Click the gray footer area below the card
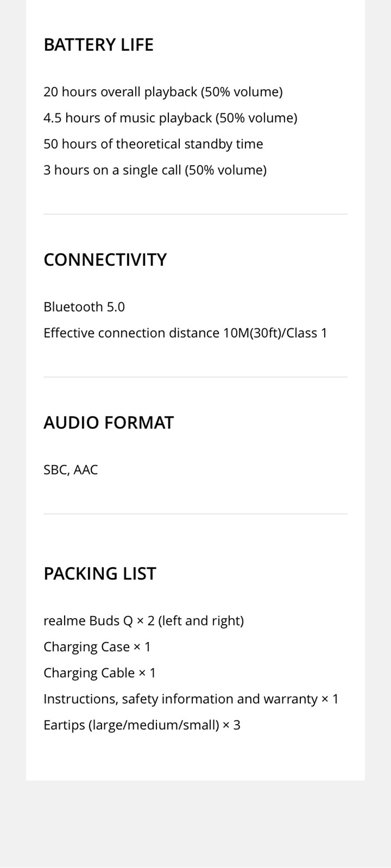The width and height of the screenshot is (391, 868). (x=195, y=824)
